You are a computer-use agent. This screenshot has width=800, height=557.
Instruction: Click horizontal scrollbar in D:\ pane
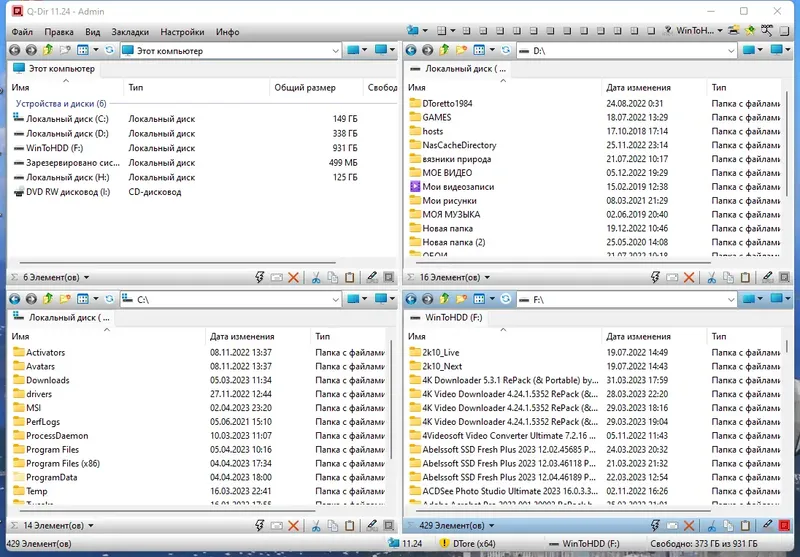[x=563, y=263]
